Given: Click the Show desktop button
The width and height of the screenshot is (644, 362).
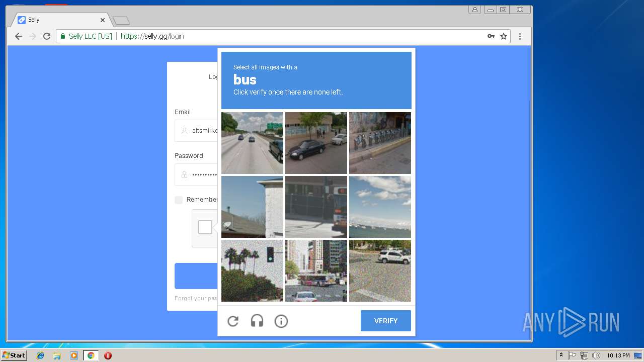Looking at the screenshot, I should [638, 355].
